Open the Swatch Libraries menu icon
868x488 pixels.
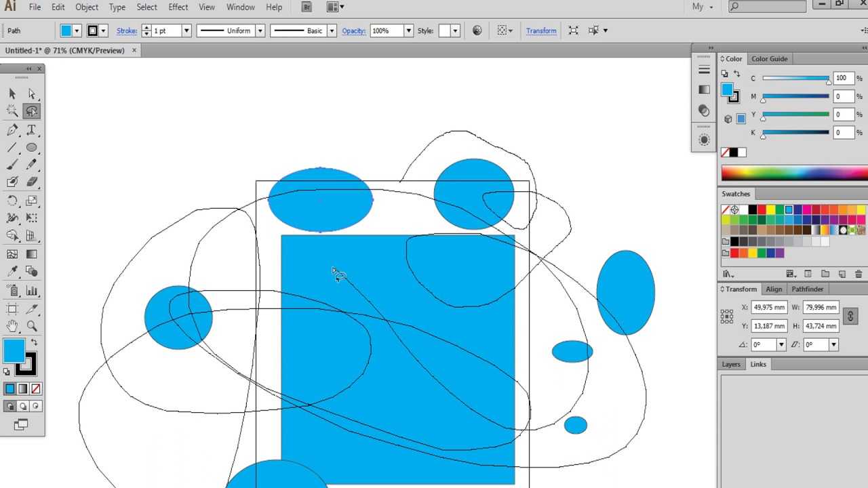728,274
